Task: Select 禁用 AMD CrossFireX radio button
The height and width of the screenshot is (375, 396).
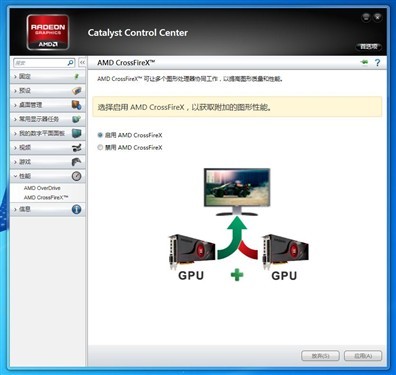Action: click(100, 147)
